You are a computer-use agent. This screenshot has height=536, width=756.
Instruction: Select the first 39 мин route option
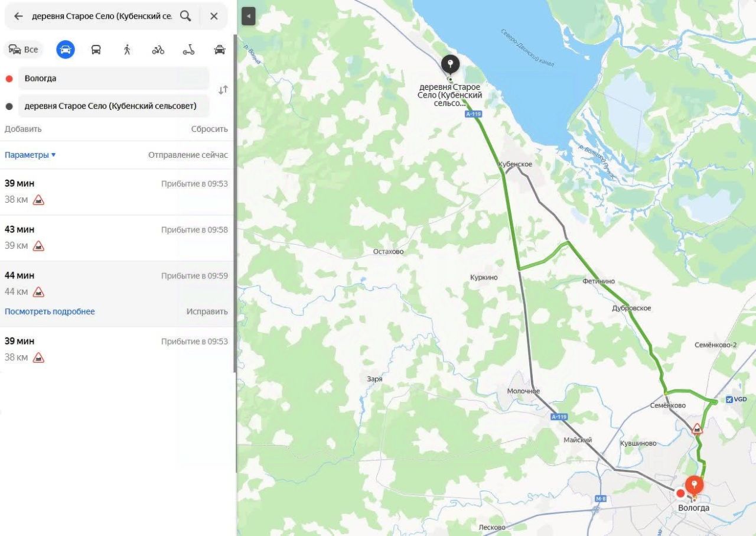pyautogui.click(x=116, y=191)
